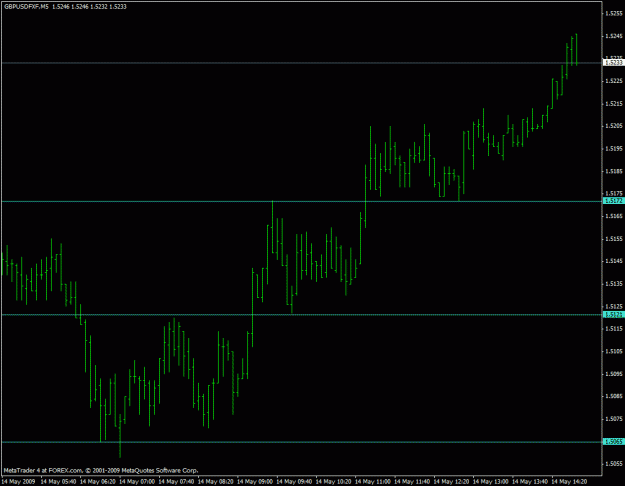Click the 1.5195 price scale label
Screen dimensions: 625x486
pyautogui.click(x=614, y=149)
